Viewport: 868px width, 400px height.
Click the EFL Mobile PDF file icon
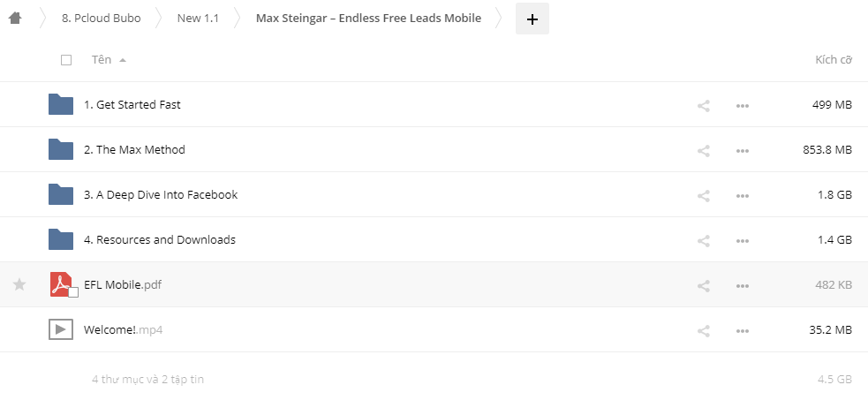pyautogui.click(x=61, y=284)
